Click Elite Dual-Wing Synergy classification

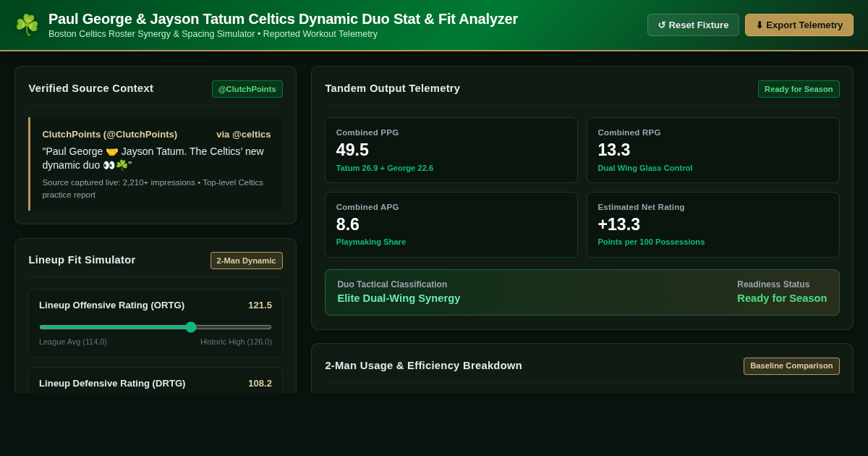click(399, 297)
